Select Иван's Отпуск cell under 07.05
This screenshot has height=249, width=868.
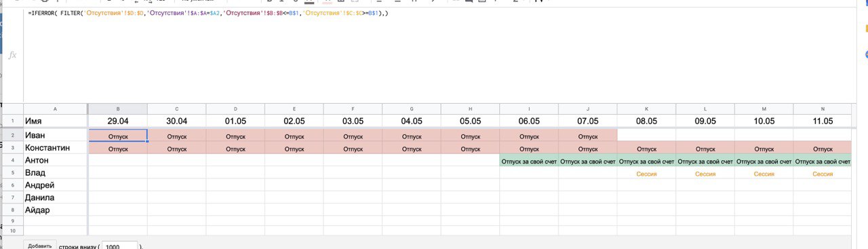click(588, 136)
